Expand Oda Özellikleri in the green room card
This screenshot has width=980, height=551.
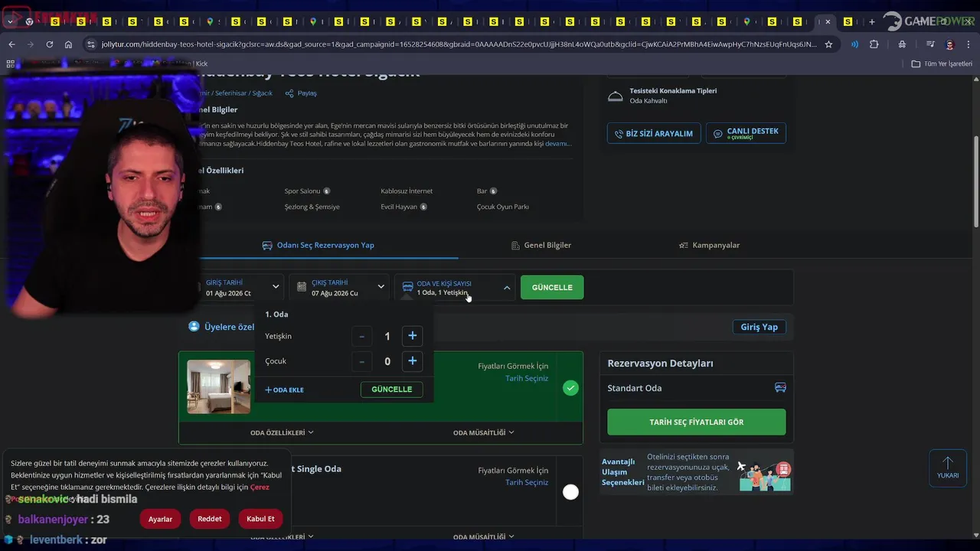click(x=282, y=432)
